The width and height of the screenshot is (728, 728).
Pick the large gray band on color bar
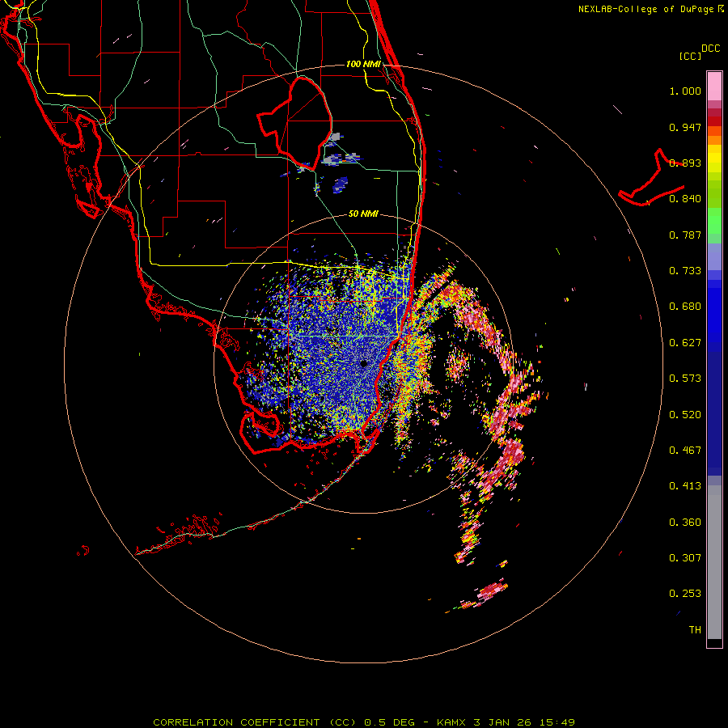click(x=714, y=562)
